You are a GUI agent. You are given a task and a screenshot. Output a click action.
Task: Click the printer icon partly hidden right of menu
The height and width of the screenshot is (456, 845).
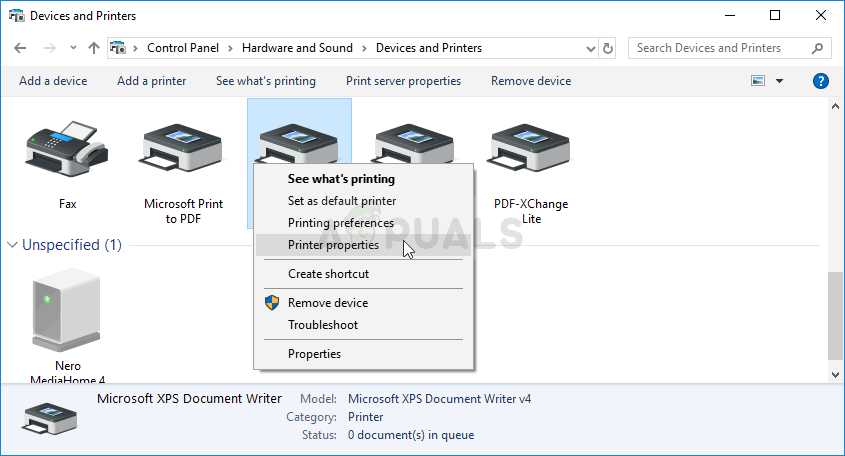(414, 143)
